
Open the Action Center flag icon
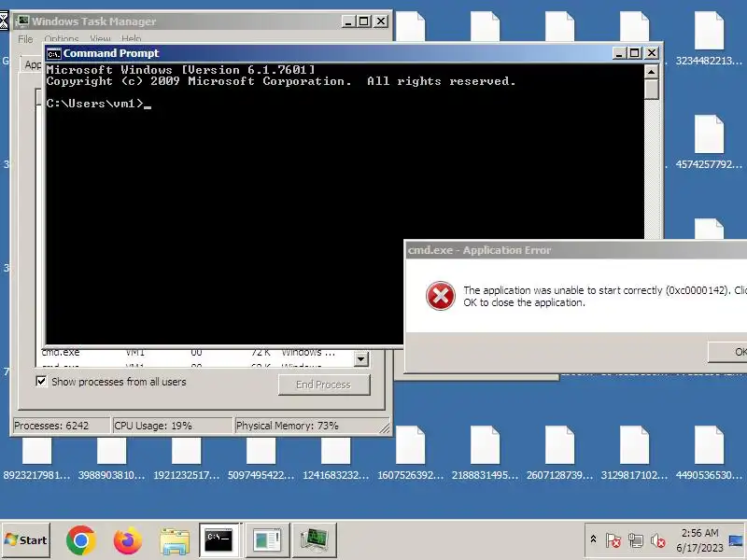click(x=613, y=540)
